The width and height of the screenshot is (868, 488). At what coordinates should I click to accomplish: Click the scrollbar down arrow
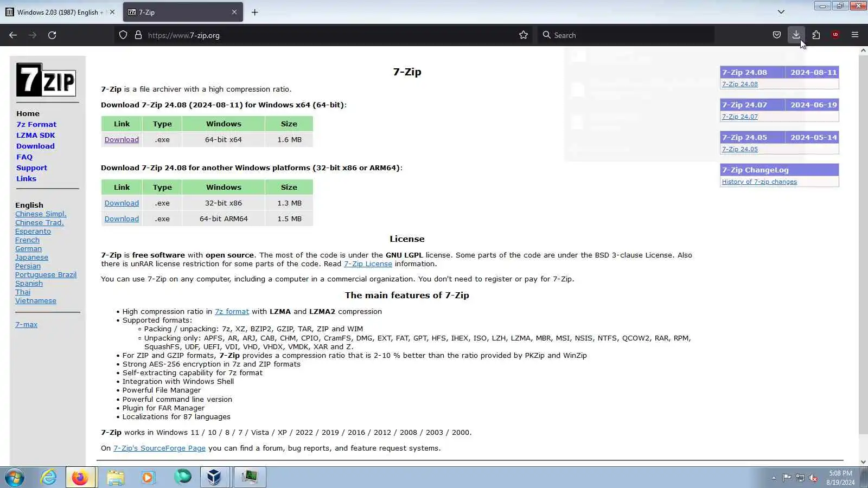[x=863, y=462]
